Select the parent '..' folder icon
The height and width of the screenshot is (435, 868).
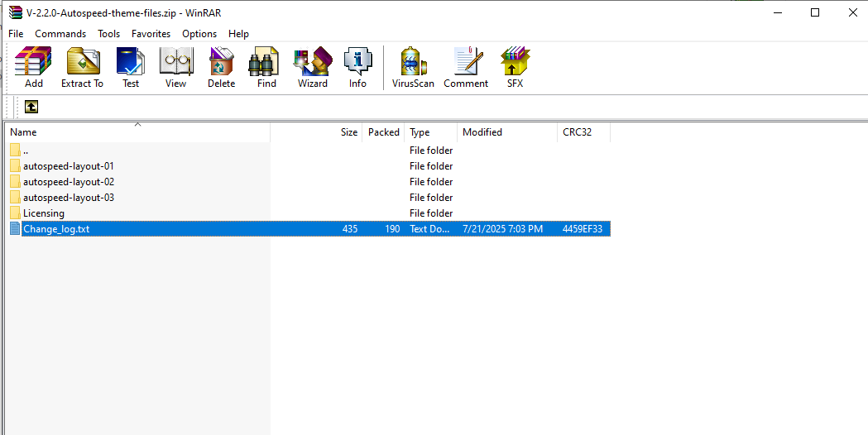pyautogui.click(x=16, y=150)
